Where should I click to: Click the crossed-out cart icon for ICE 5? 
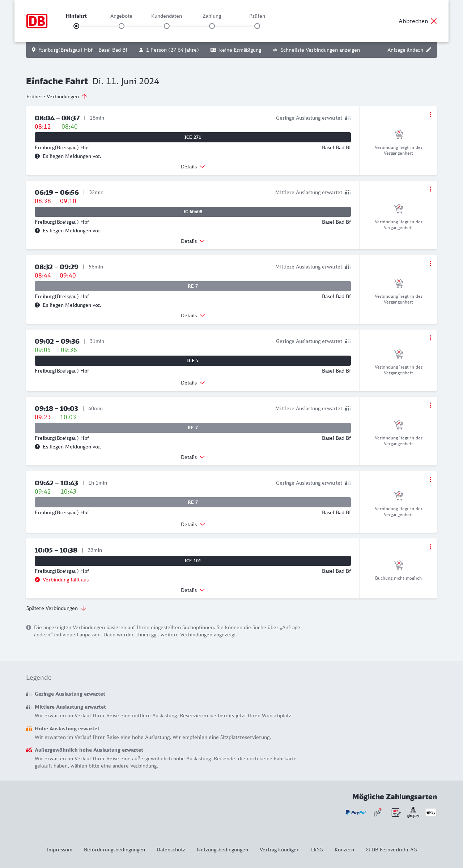point(398,354)
